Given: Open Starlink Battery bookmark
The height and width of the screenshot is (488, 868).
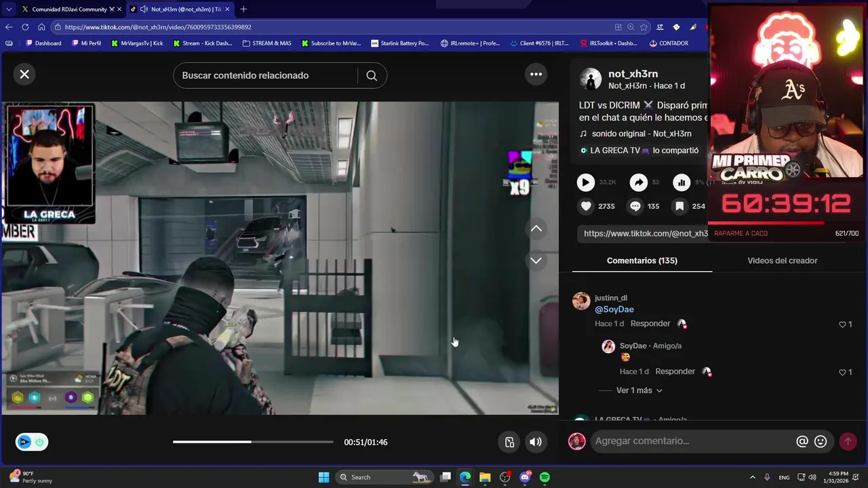Looking at the screenshot, I should (x=400, y=43).
